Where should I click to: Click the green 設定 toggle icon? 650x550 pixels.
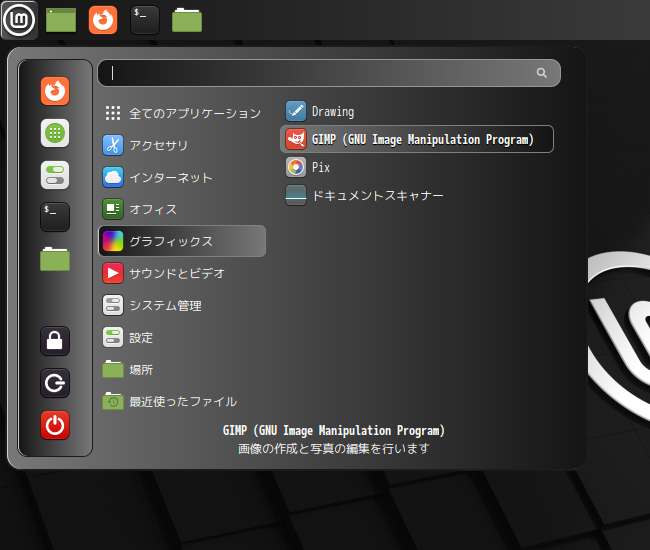[113, 337]
